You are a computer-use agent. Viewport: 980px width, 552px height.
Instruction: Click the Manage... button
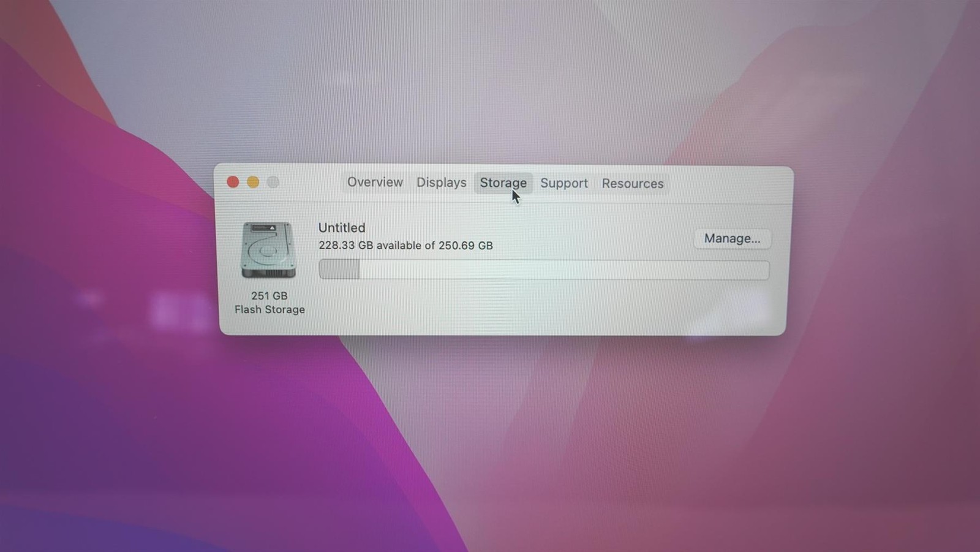click(x=732, y=238)
